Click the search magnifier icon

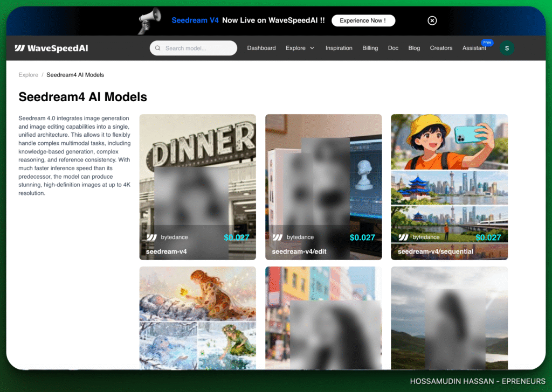(158, 48)
